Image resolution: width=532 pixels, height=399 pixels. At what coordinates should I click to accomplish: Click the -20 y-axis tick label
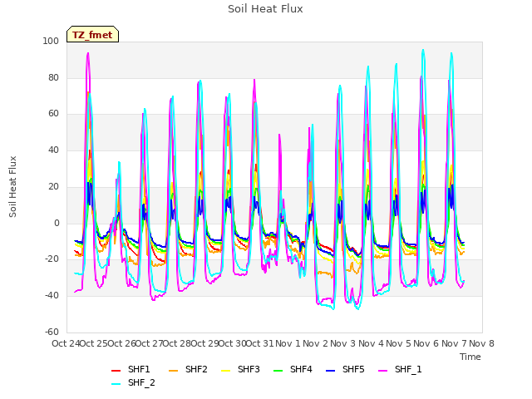point(52,259)
